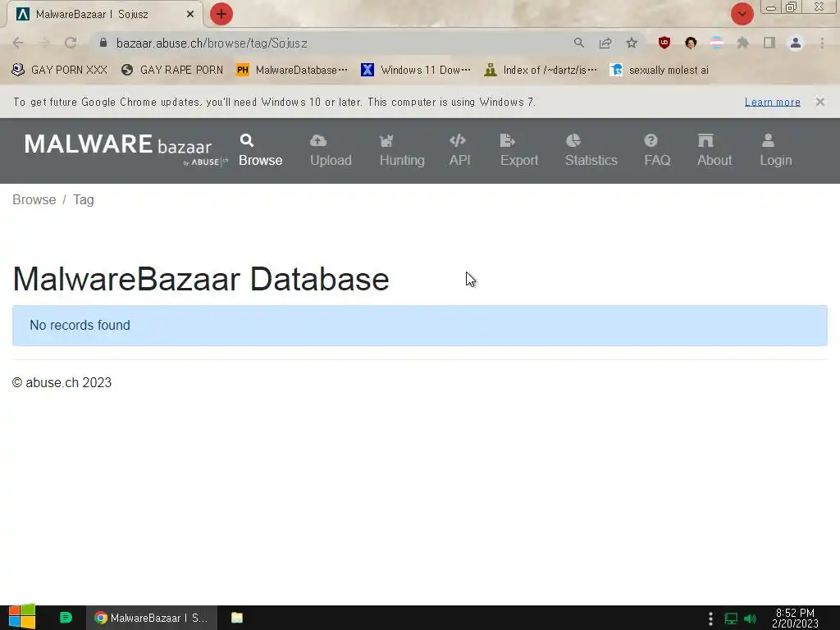Open the Index of /~dartz bookmark
This screenshot has width=840, height=630.
[540, 71]
